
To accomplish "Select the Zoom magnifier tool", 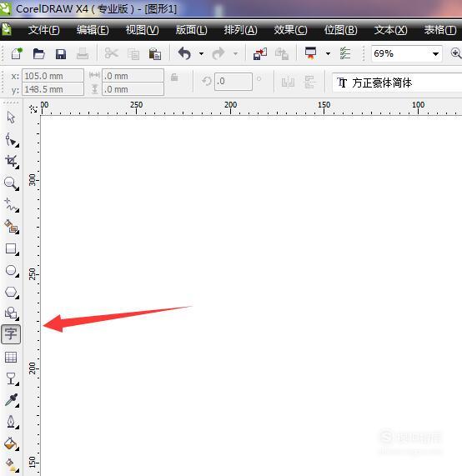I will [12, 183].
